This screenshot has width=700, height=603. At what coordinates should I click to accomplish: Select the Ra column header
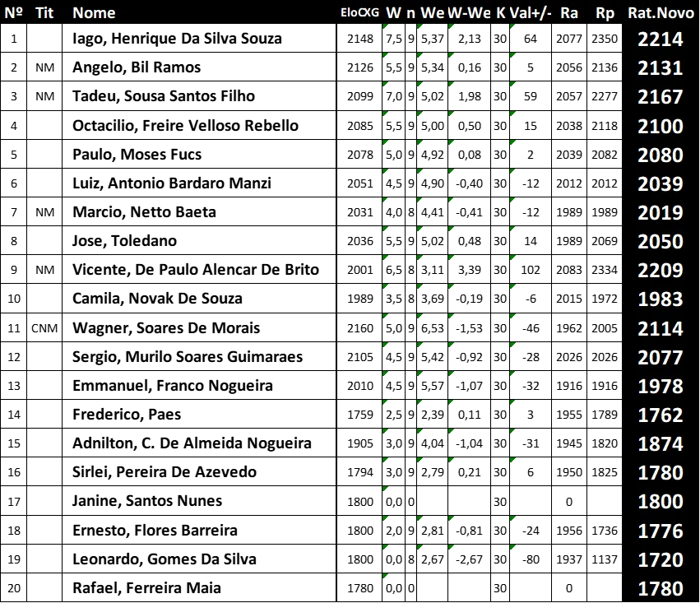tap(569, 13)
